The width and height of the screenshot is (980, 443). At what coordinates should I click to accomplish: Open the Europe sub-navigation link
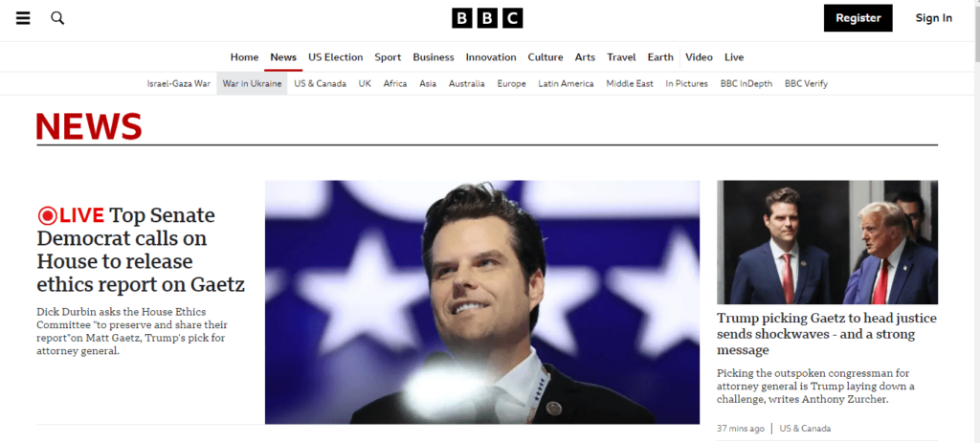point(511,84)
